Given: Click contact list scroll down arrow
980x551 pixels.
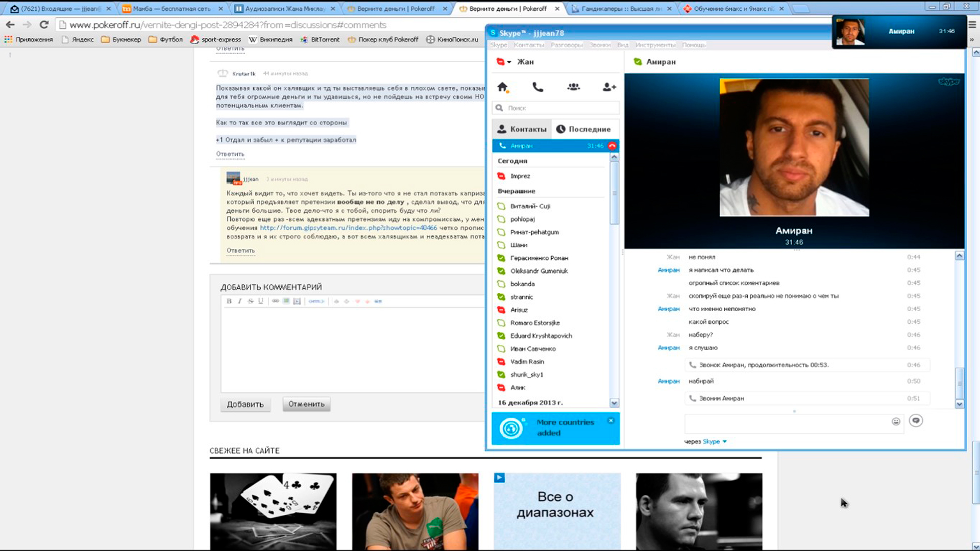Looking at the screenshot, I should [x=614, y=403].
